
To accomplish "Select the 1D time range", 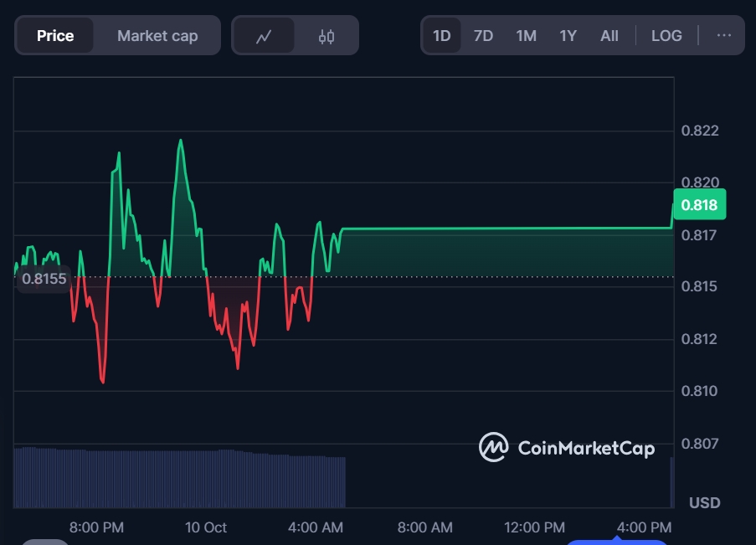I will pos(441,36).
